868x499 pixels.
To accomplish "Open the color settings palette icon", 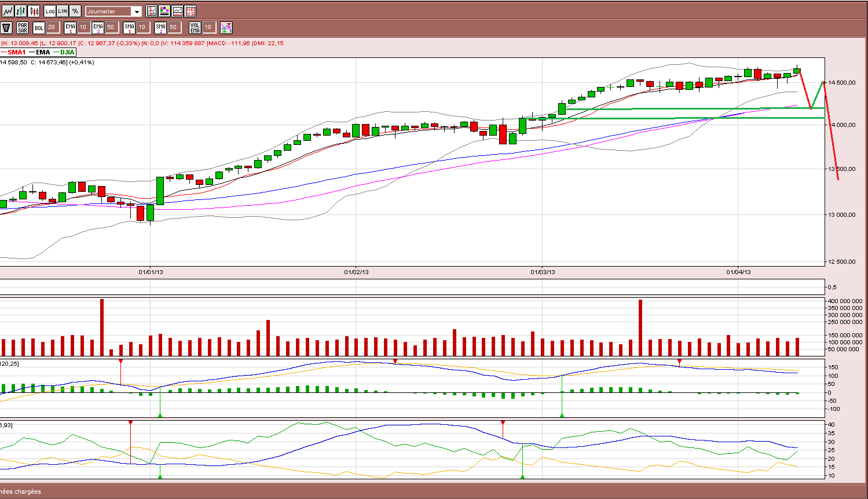I will [164, 11].
